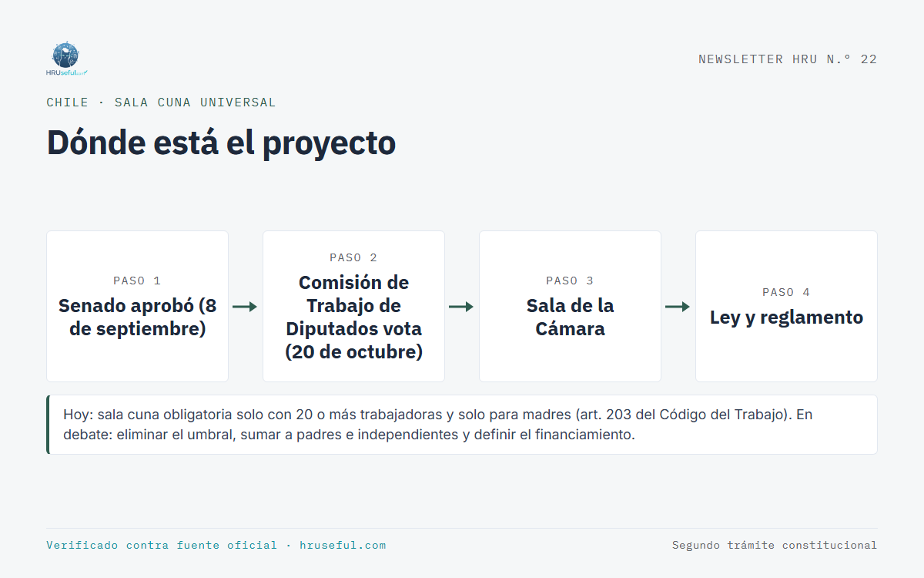Click 'Comisión de Trabajo de Diputados vota' card
This screenshot has height=578, width=924.
[x=353, y=306]
